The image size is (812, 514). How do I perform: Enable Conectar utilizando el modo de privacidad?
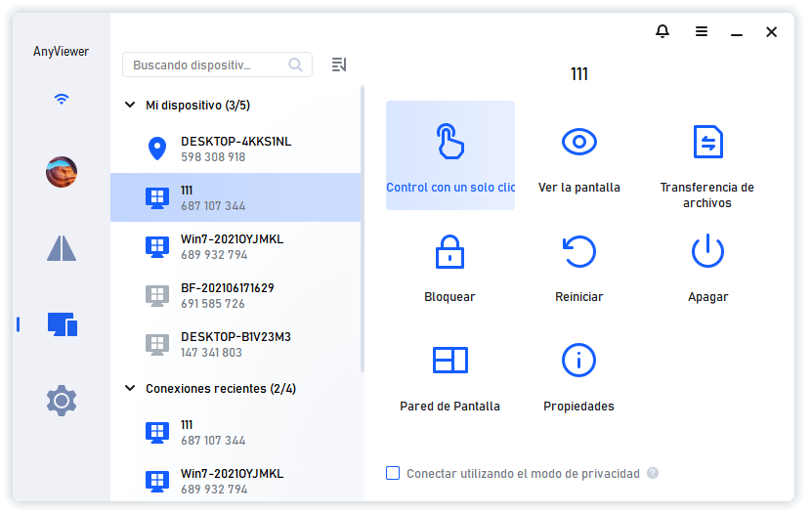point(393,473)
